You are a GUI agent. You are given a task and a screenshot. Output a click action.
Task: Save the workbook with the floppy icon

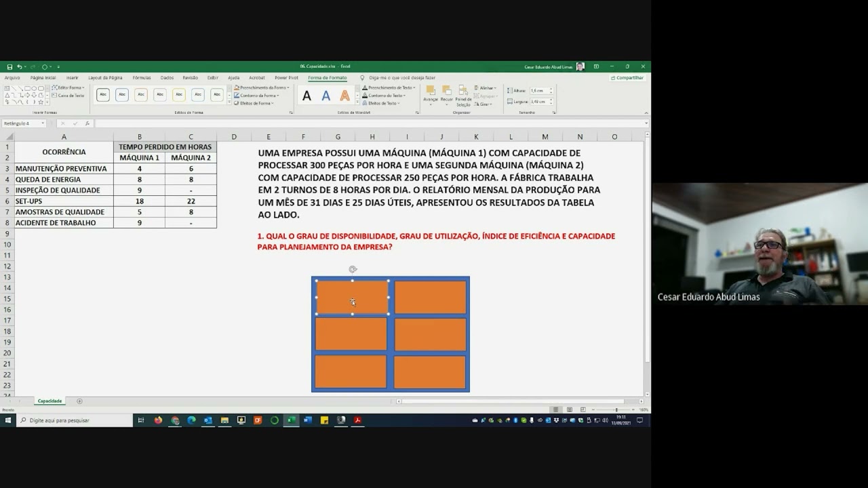[x=9, y=67]
